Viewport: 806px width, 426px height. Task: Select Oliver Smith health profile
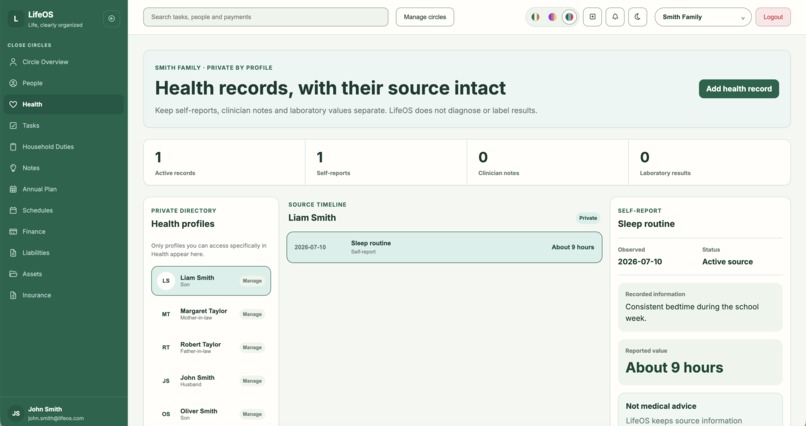coord(211,414)
